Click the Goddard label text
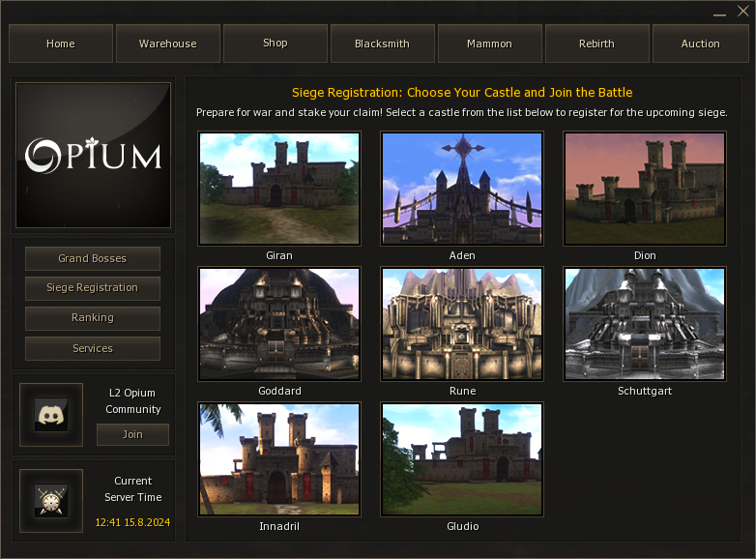Screen dimensions: 756x559 [279, 391]
